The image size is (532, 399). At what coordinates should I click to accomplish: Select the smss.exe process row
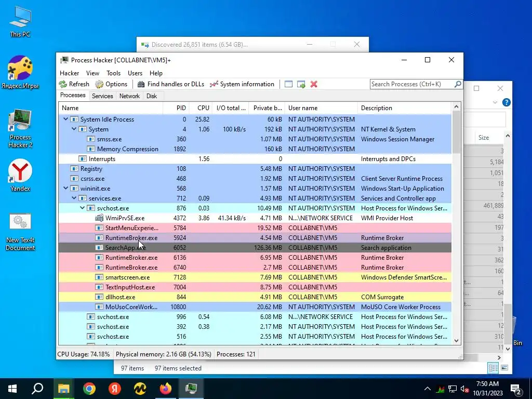click(255, 139)
